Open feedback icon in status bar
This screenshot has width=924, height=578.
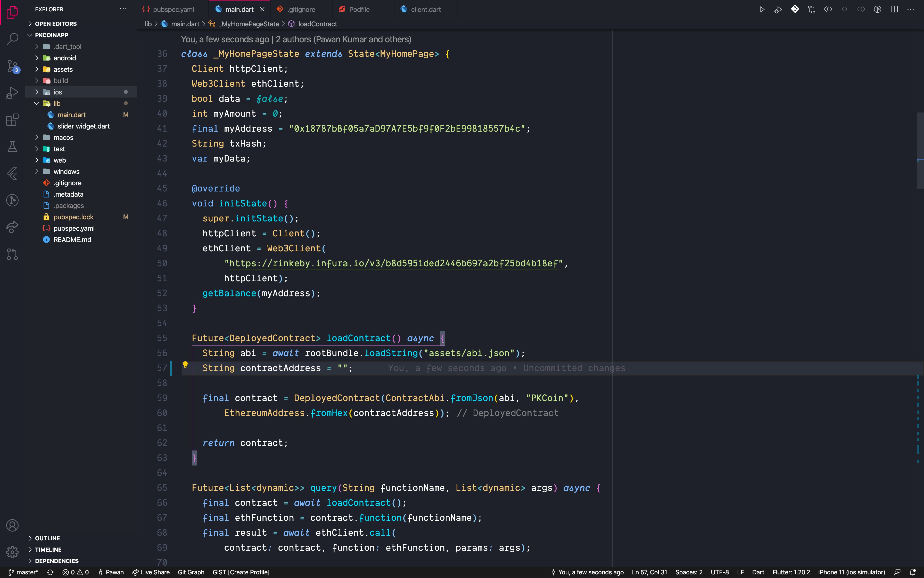[897, 572]
